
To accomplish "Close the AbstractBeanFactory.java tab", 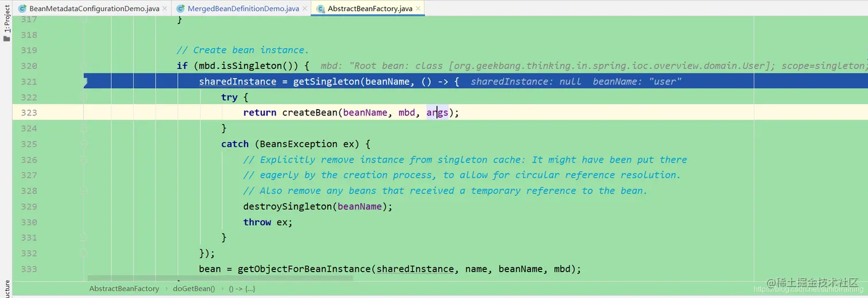I will click(417, 9).
